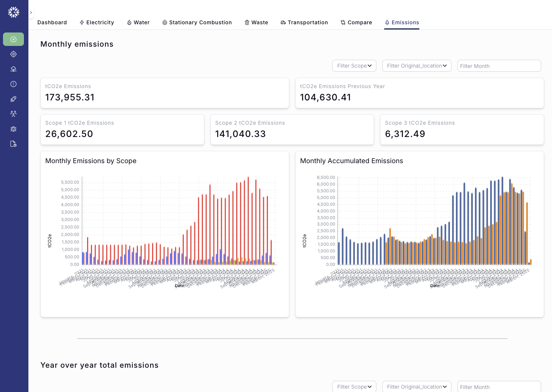Click the cloud network icon in the sidebar
The width and height of the screenshot is (552, 392).
[13, 69]
